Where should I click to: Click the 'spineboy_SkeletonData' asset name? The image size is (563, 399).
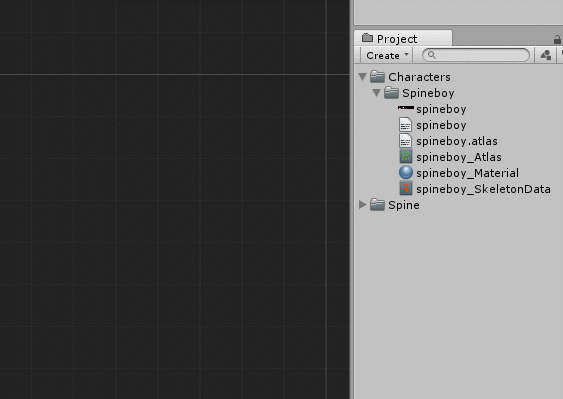point(483,189)
